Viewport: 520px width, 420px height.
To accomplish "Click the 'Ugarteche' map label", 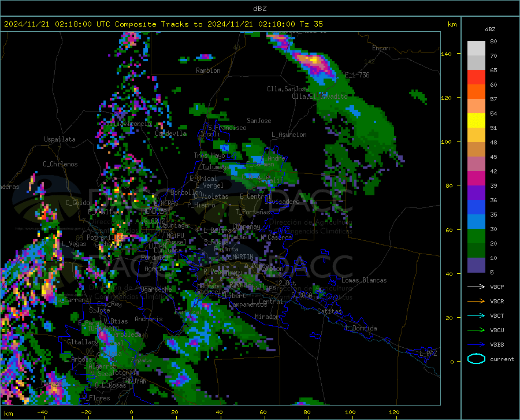I will pos(156,289).
